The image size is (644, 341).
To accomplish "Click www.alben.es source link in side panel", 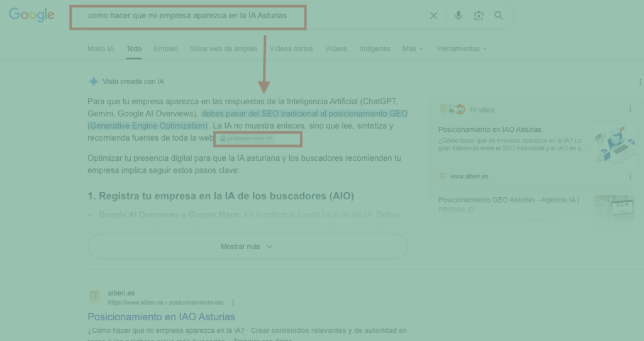I will (469, 176).
